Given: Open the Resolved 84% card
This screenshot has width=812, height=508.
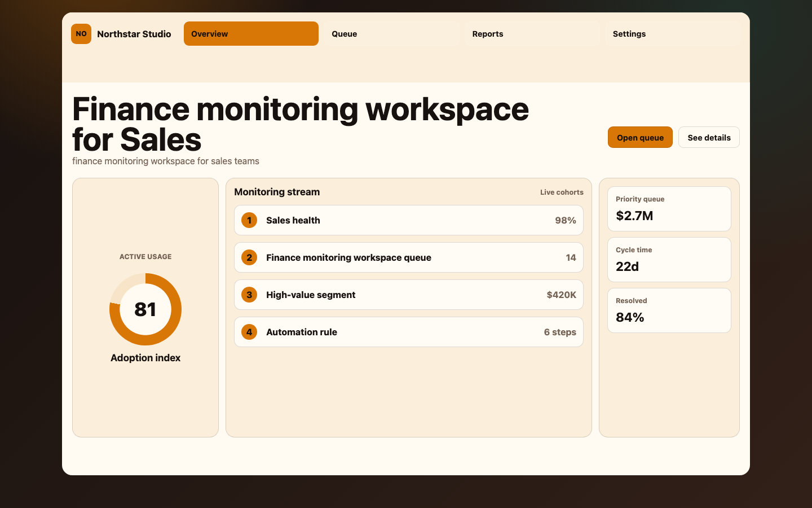Looking at the screenshot, I should click(669, 310).
